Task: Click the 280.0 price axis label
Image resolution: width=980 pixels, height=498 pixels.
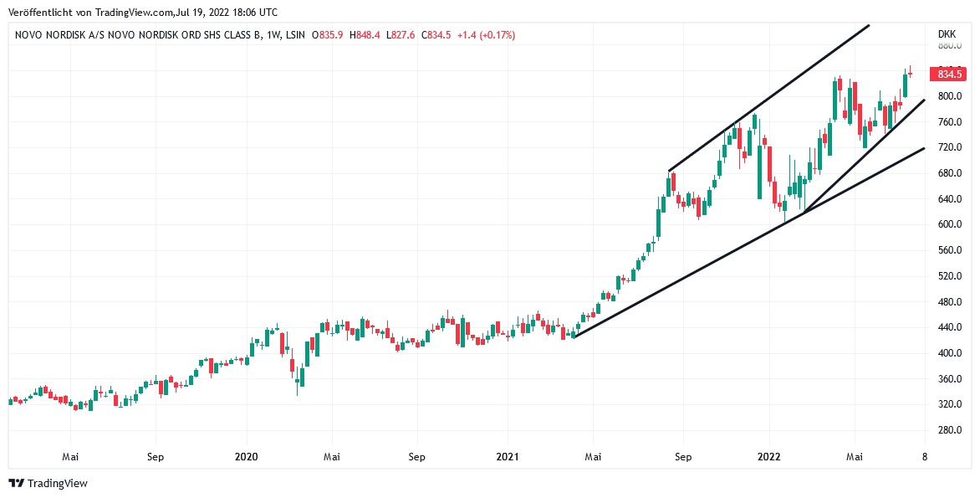Action: pos(949,430)
